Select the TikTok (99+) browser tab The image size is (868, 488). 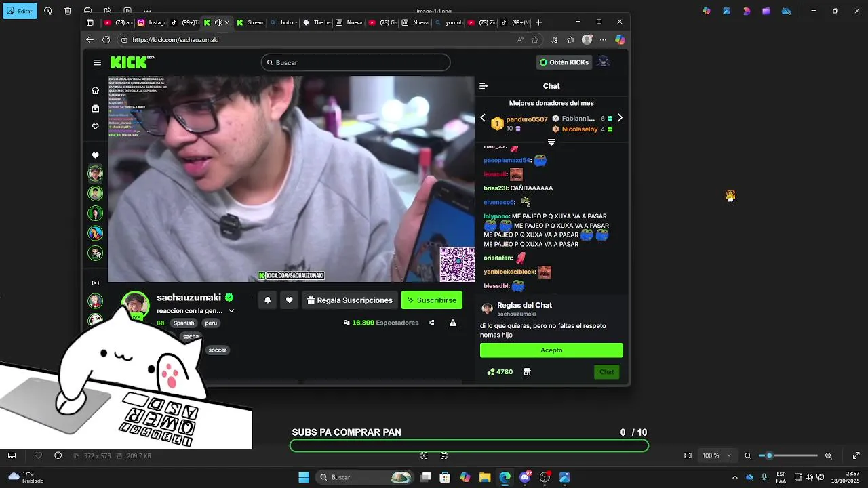(184, 22)
